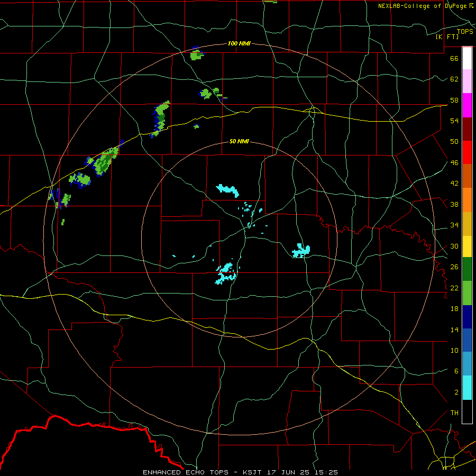Select legend value 22

[x=454, y=288]
